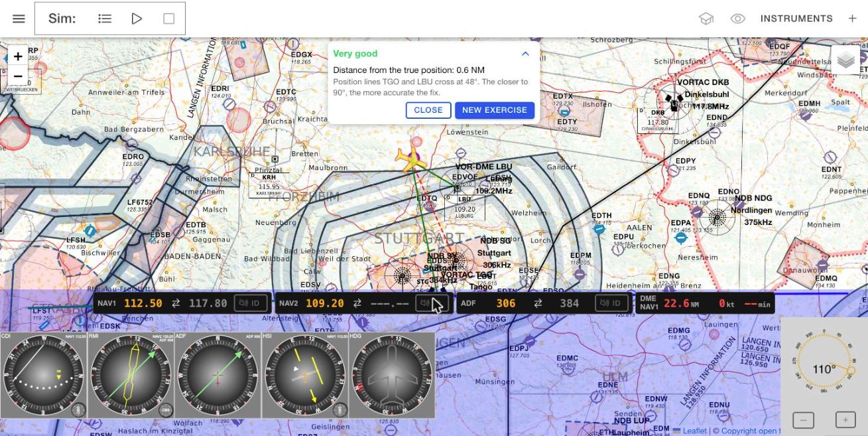Click the KRH Karlsruhe navaid box
The height and width of the screenshot is (436, 868).
click(x=269, y=184)
